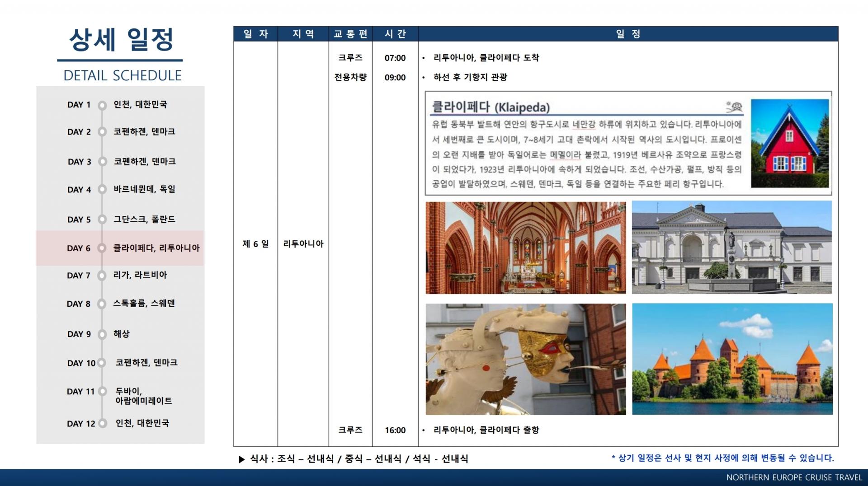Click the 16:00 time entry
Screen dimensions: 868x486
click(x=395, y=430)
